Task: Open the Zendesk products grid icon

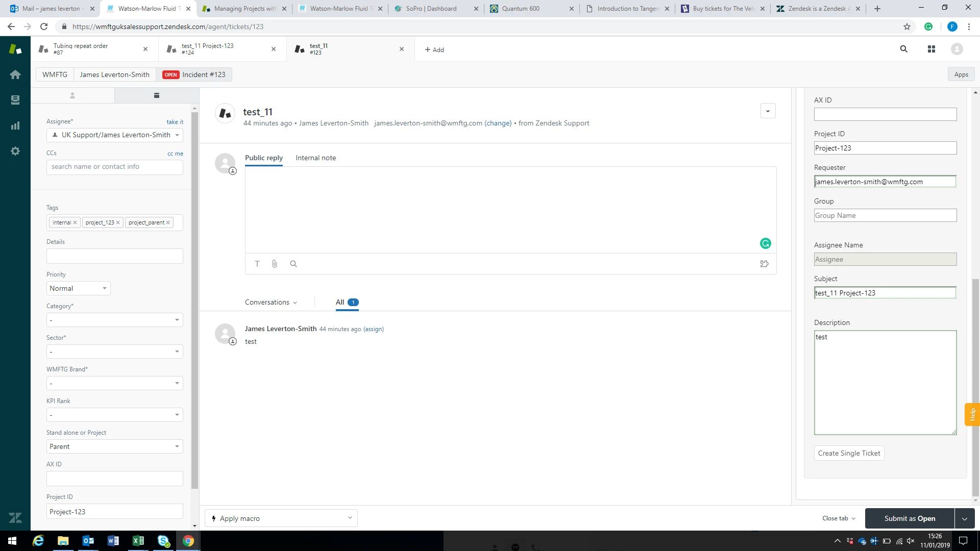Action: point(932,49)
